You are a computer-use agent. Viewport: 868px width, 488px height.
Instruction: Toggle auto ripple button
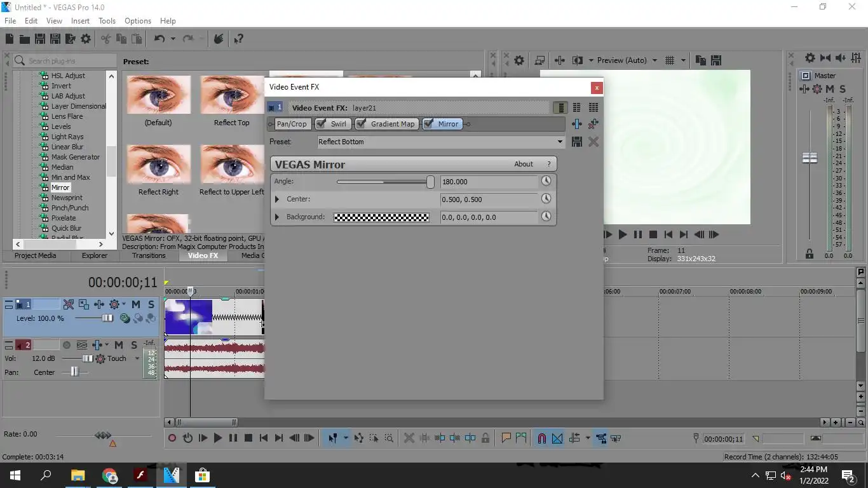pyautogui.click(x=574, y=438)
